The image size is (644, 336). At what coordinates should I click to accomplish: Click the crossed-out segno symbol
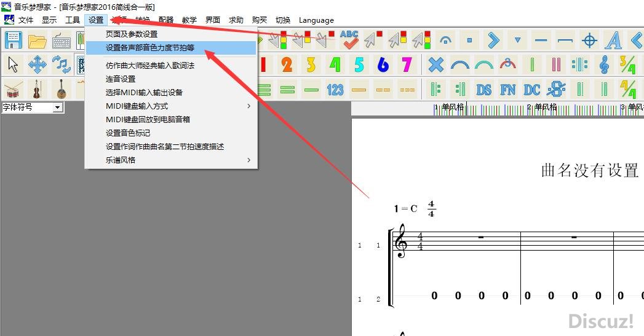point(556,89)
